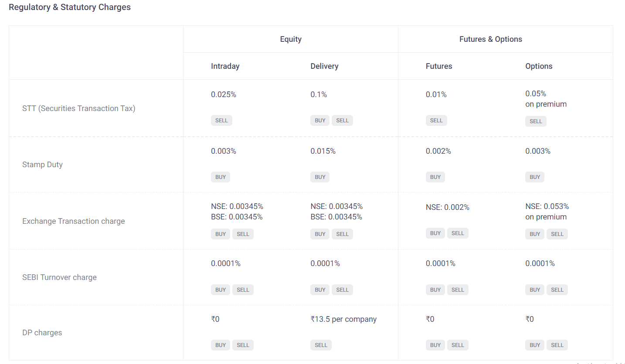Click the Delivery column header
Viewport: 625px width, 364px height.
pyautogui.click(x=324, y=66)
